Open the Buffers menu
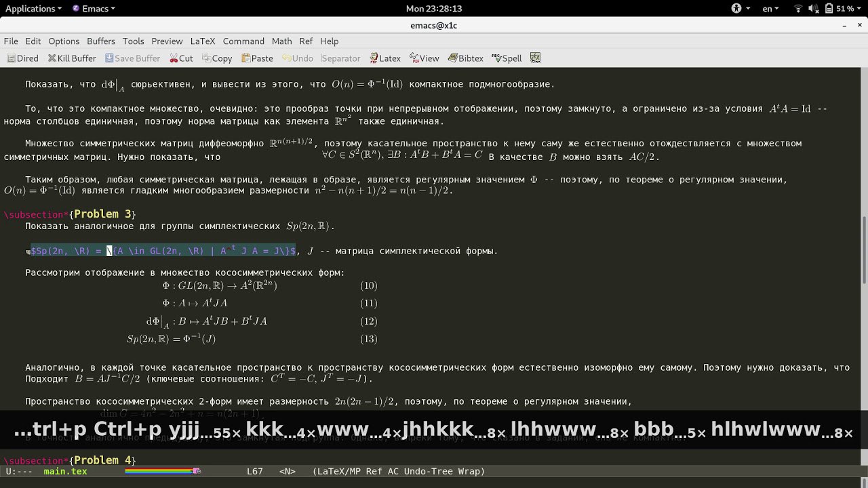The image size is (868, 488). (x=101, y=41)
